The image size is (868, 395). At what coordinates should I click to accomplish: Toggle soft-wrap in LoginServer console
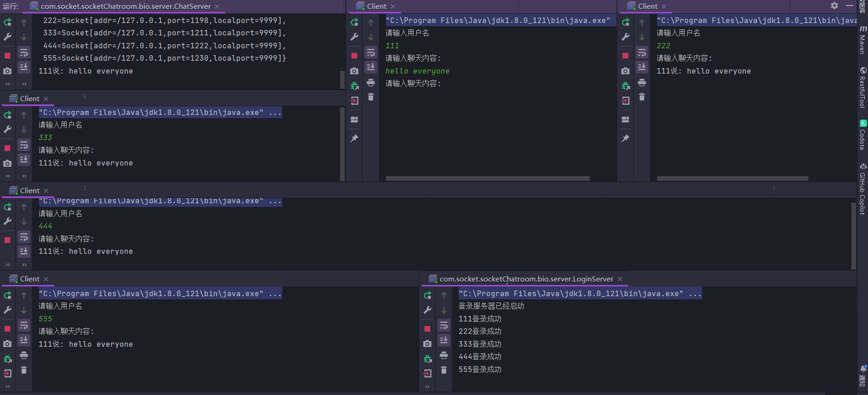[444, 326]
